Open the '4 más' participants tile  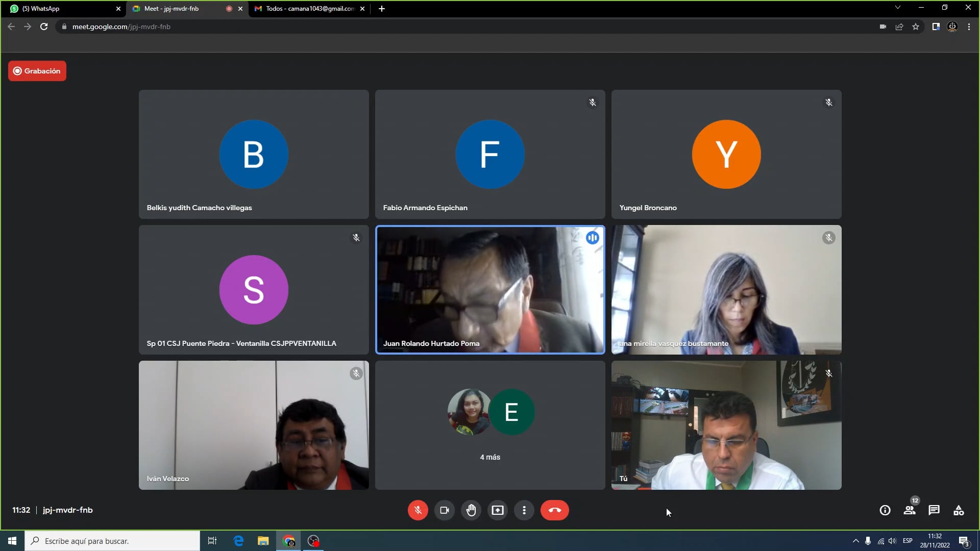click(x=490, y=425)
